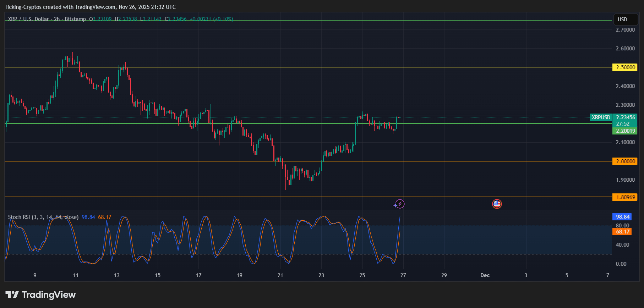Screen dimensions: 644x308
Task: Click the XRP / U.S. Dollar chart title
Action: [x=28, y=19]
